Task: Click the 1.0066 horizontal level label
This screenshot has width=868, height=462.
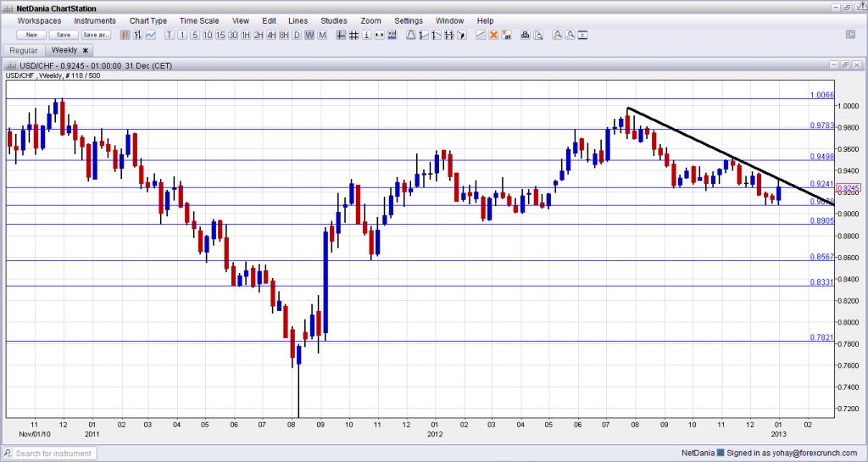Action: (821, 95)
